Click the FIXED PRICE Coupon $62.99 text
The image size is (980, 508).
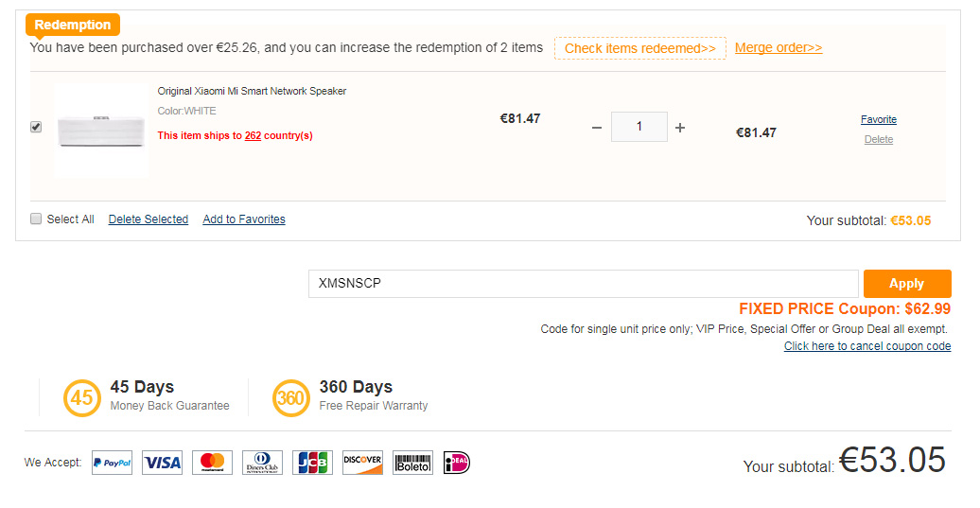pos(845,308)
